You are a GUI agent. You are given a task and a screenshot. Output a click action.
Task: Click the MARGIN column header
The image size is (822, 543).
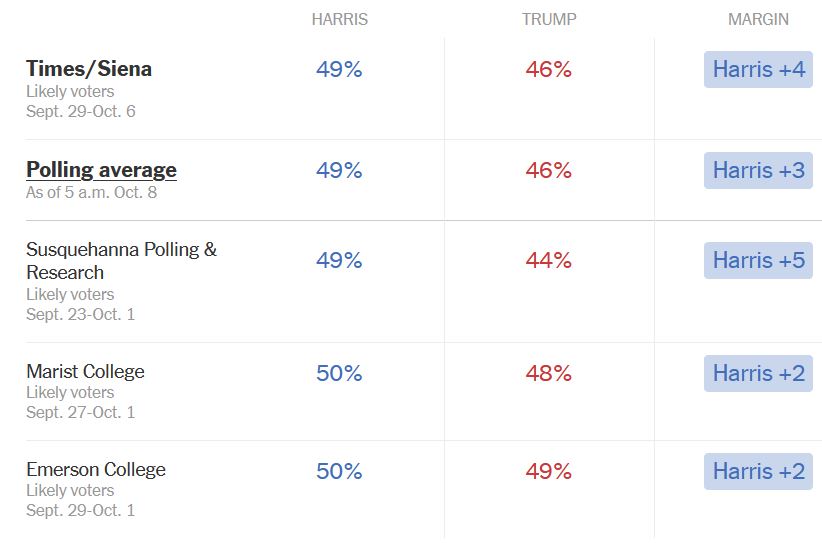click(x=758, y=20)
